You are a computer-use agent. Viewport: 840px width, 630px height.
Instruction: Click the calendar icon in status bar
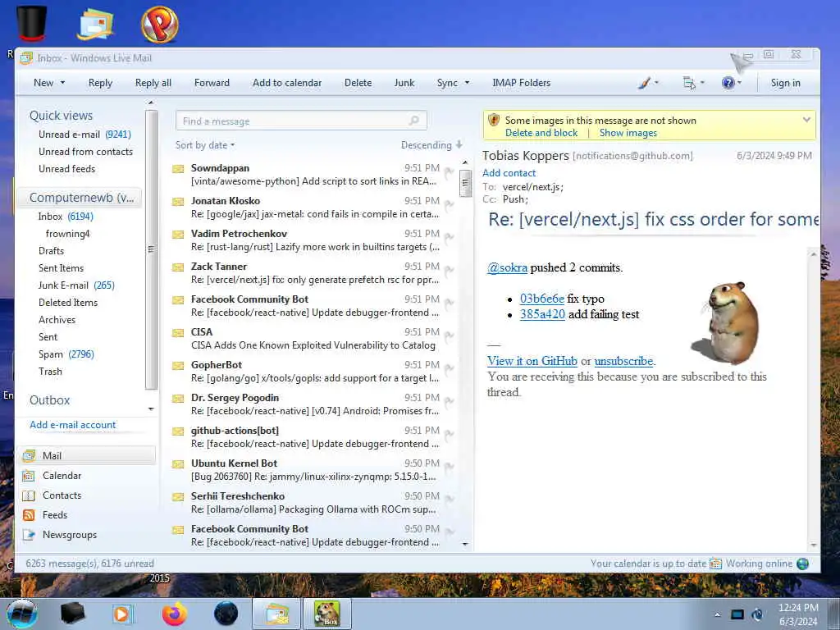tap(715, 564)
